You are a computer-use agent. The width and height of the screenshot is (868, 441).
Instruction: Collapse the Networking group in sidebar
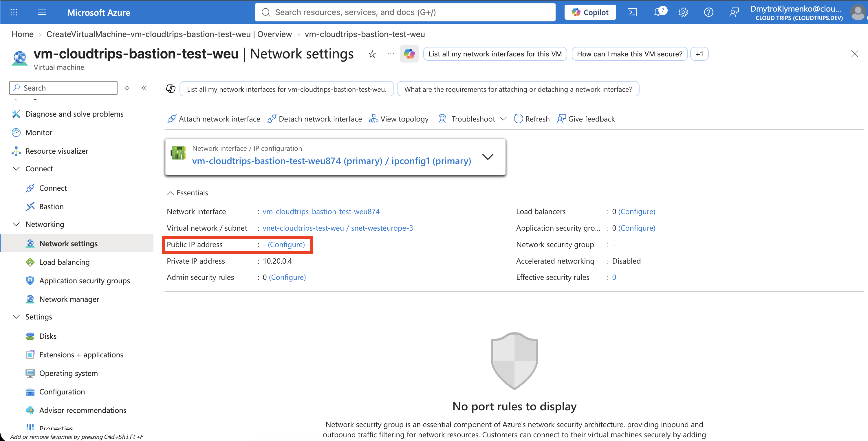pos(16,224)
